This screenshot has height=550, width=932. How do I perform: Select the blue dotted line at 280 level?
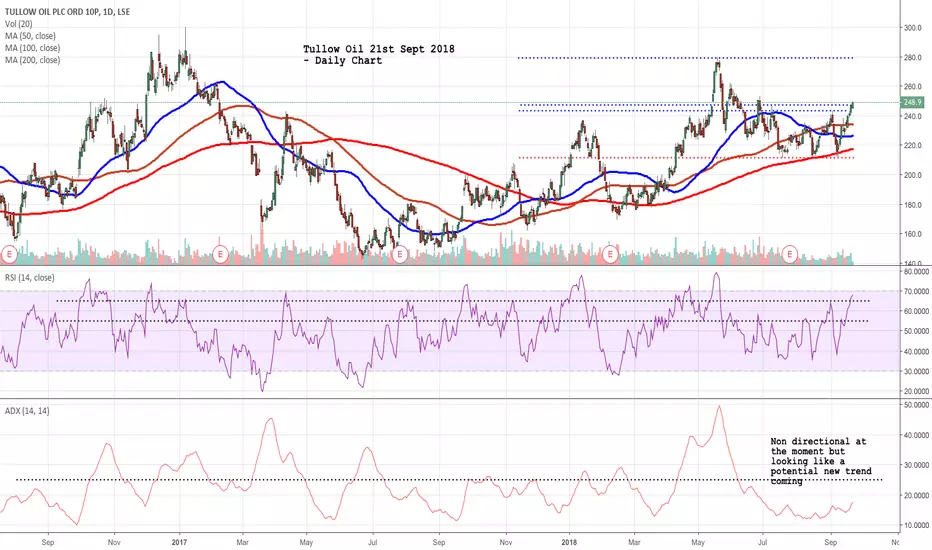point(685,58)
